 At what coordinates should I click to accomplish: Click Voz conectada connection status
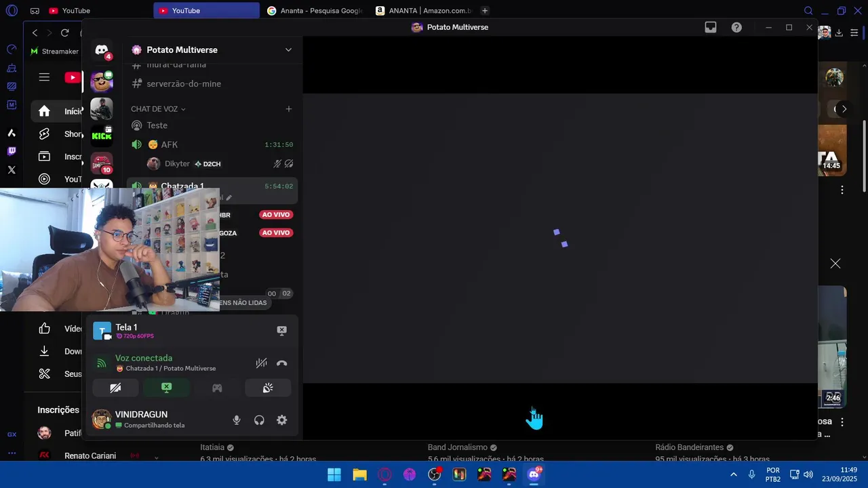(x=144, y=358)
